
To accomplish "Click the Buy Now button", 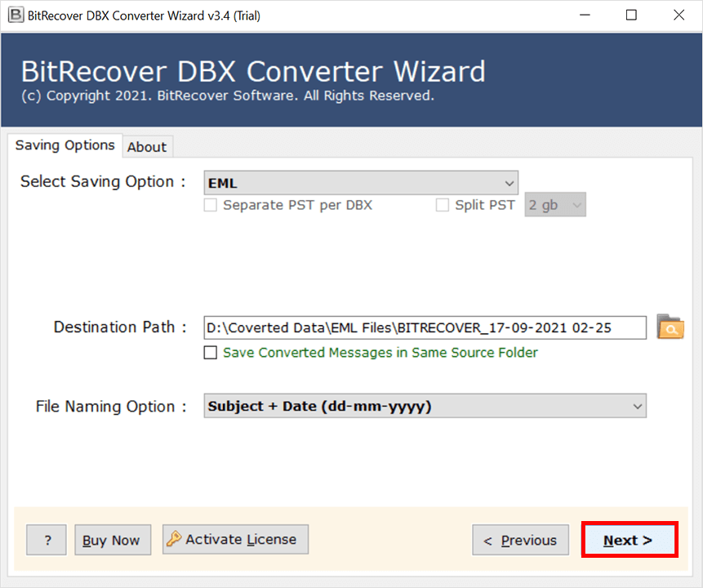I will coord(113,540).
